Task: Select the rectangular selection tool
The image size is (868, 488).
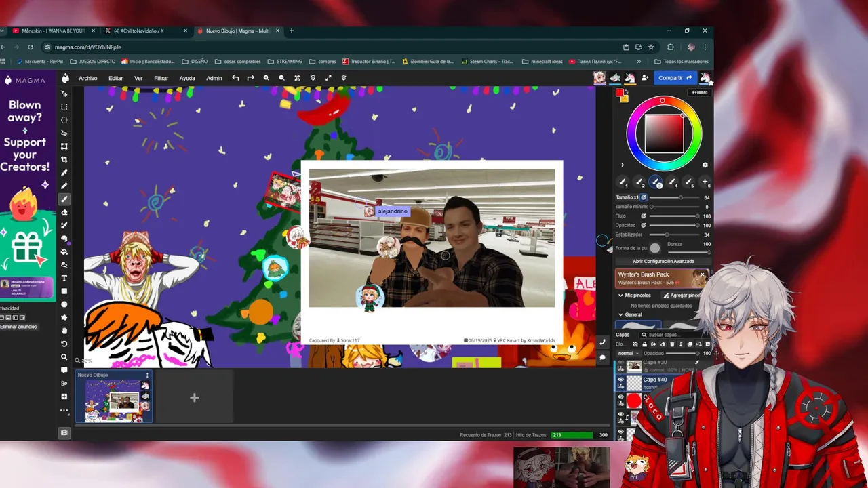Action: (x=64, y=106)
